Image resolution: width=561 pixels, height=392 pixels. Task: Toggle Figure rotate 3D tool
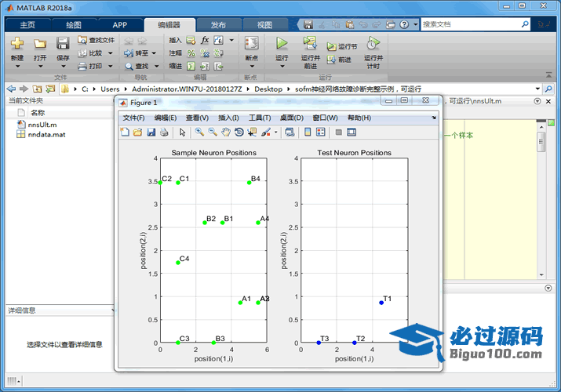[239, 132]
